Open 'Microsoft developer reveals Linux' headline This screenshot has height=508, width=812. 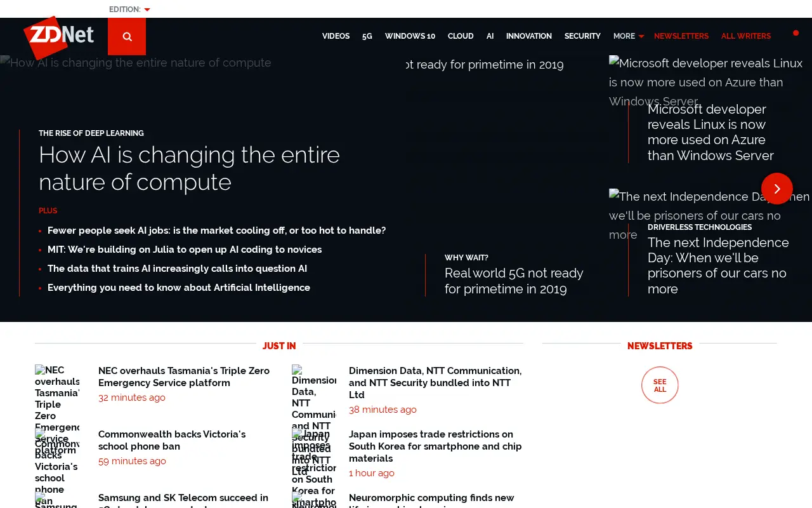click(x=710, y=132)
